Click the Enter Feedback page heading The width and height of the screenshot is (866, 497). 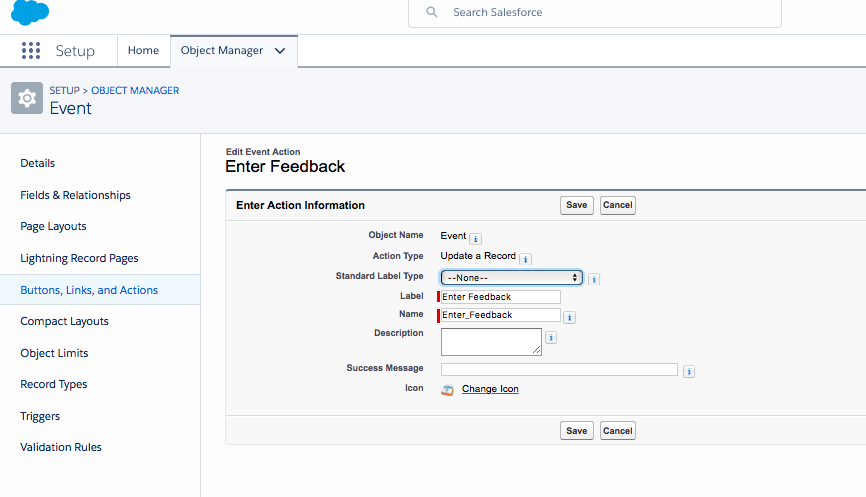[x=285, y=167]
